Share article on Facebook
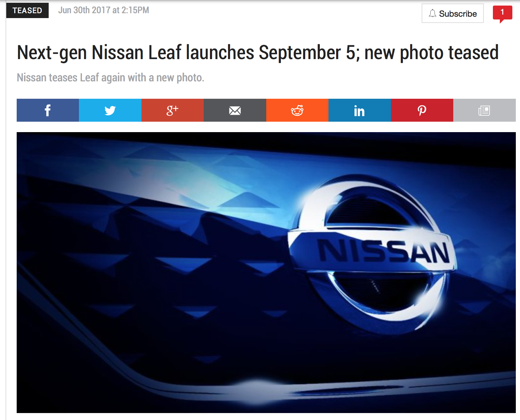The width and height of the screenshot is (520, 420). (48, 110)
